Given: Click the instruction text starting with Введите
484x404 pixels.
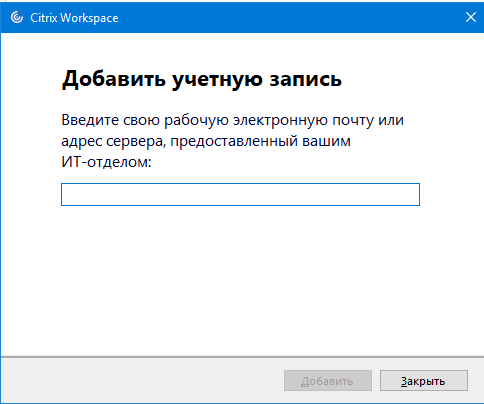Looking at the screenshot, I should (x=233, y=141).
